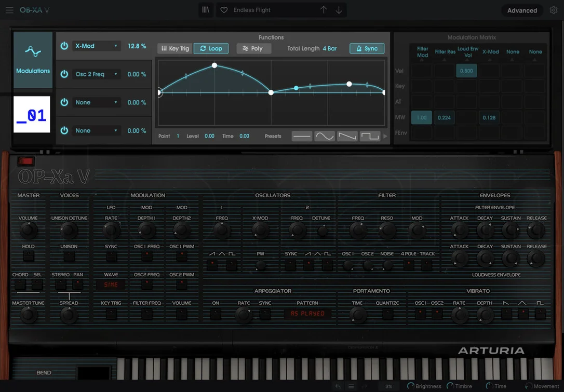This screenshot has height=392, width=564.
Task: Open the Modulations tab
Action: click(x=33, y=60)
